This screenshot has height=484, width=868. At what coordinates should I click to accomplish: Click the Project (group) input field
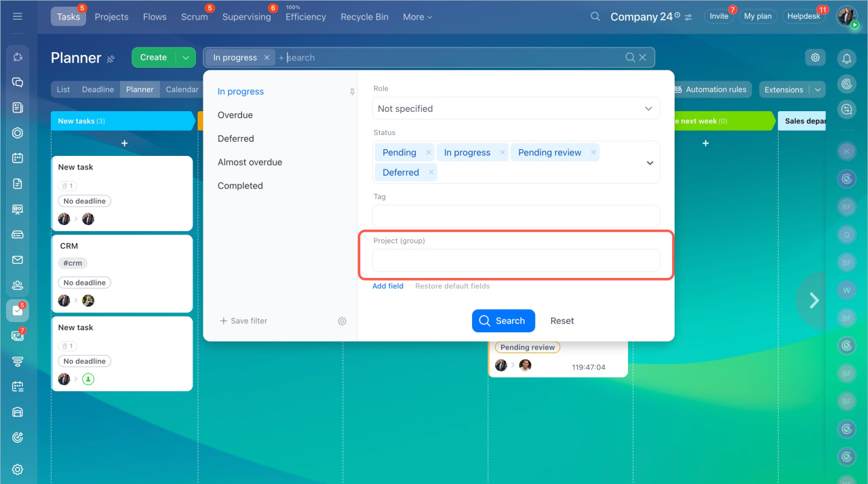[x=515, y=260]
